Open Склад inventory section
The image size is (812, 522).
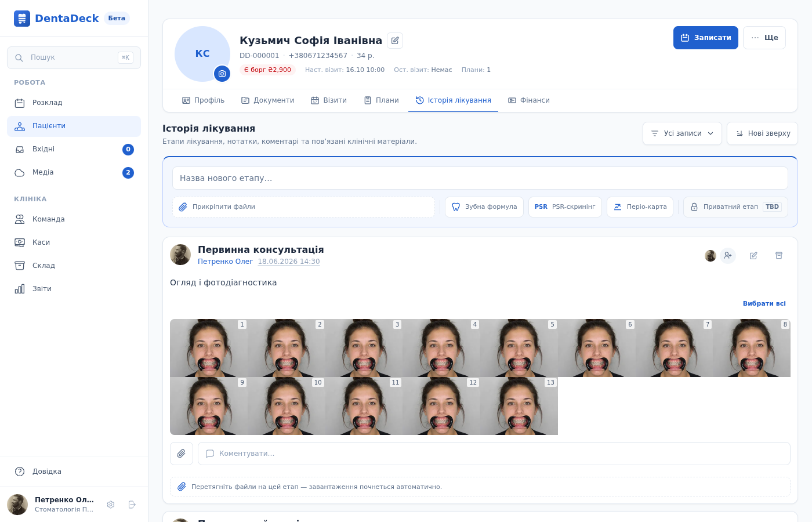click(74, 266)
